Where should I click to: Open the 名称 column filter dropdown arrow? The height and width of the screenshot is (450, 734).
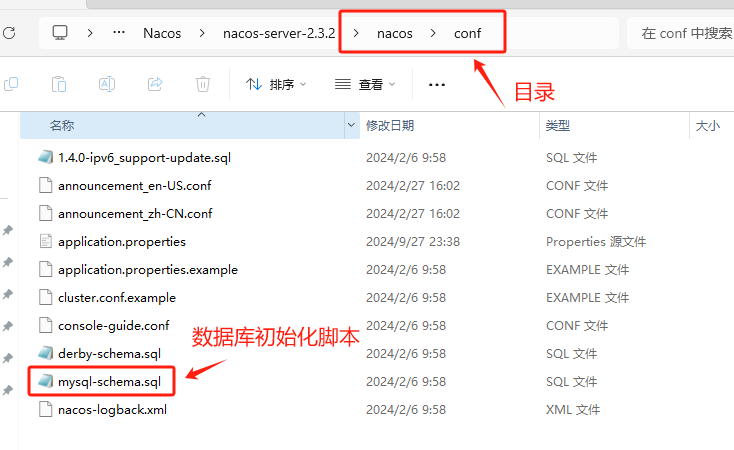[352, 125]
